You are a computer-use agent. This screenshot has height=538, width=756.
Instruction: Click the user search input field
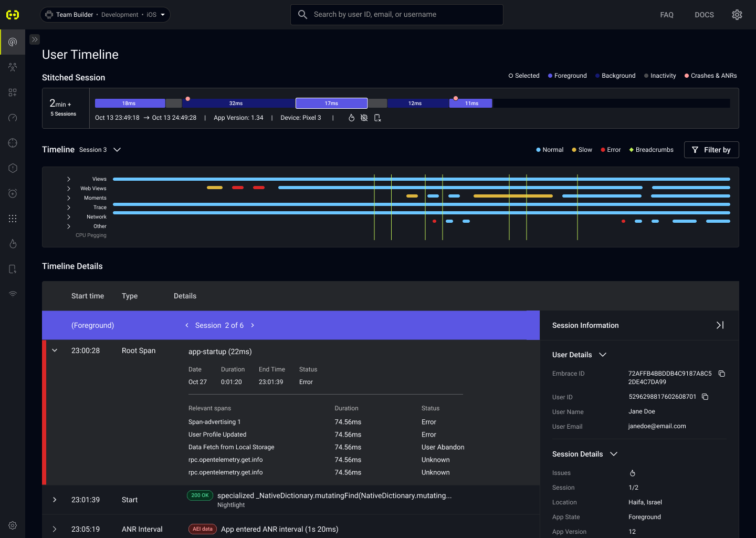[397, 15]
